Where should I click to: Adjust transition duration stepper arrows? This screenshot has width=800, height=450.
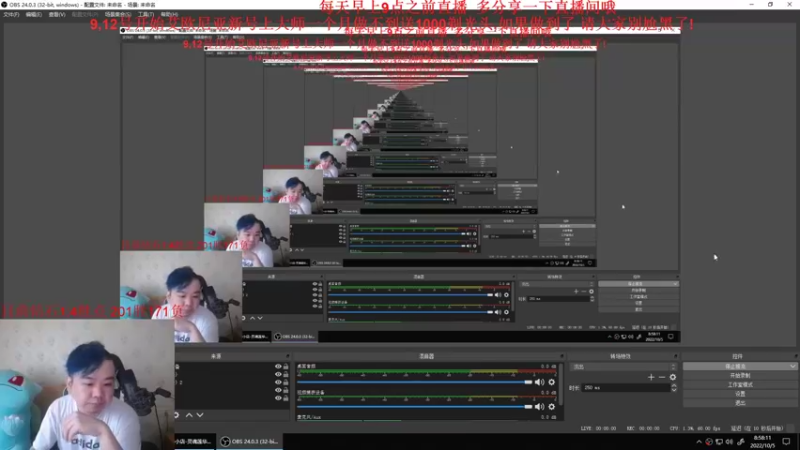click(x=674, y=388)
